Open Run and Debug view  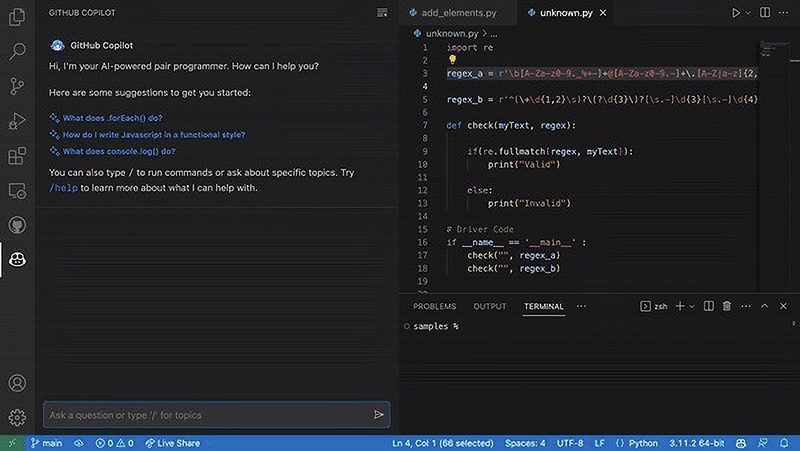[17, 121]
